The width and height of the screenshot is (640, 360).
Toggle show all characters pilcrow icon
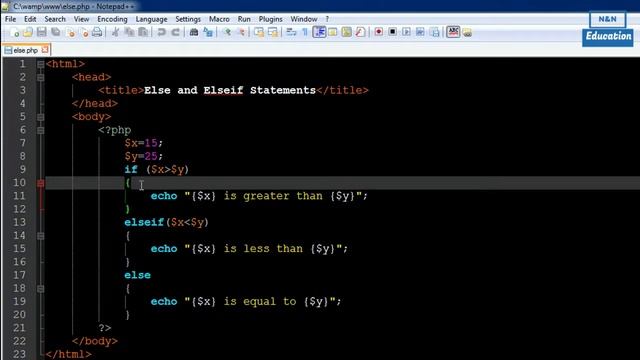pyautogui.click(x=305, y=32)
